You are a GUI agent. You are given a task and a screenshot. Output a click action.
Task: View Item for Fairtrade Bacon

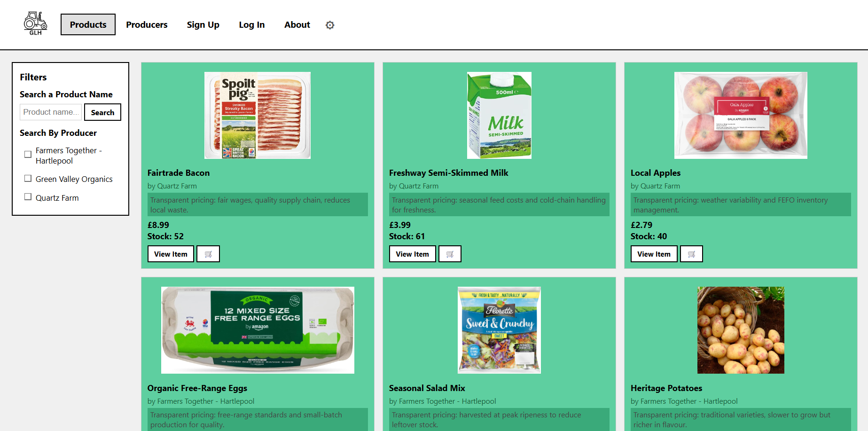171,254
